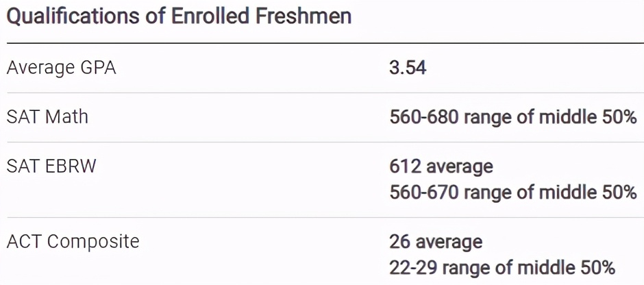The width and height of the screenshot is (644, 285).
Task: Select the "SAT Math" row label
Action: [x=47, y=117]
